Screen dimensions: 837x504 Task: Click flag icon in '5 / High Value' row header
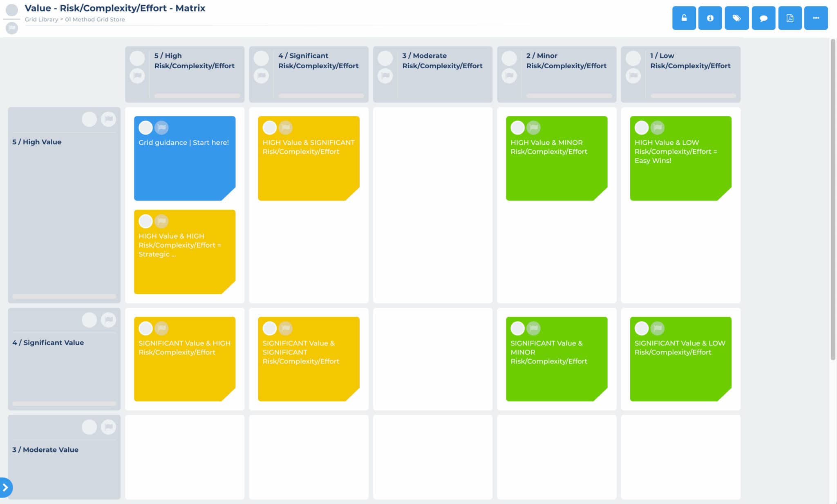tap(108, 119)
